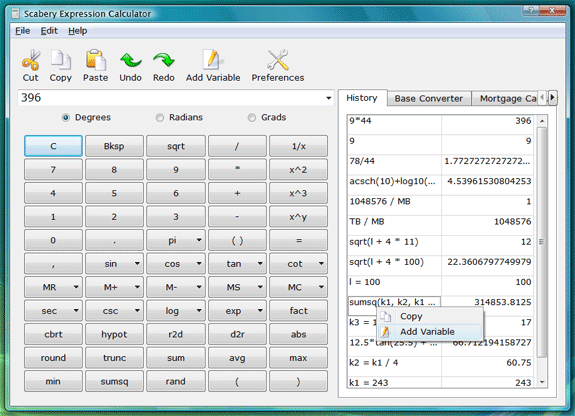Click the tab strip right scroll arrow
The height and width of the screenshot is (416, 575).
(x=553, y=98)
